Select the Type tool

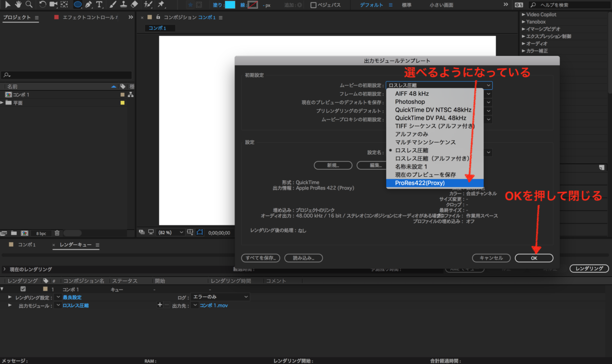click(99, 5)
